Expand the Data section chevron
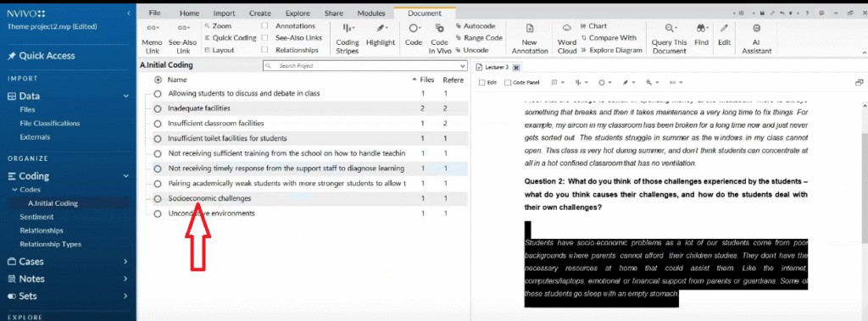 125,96
